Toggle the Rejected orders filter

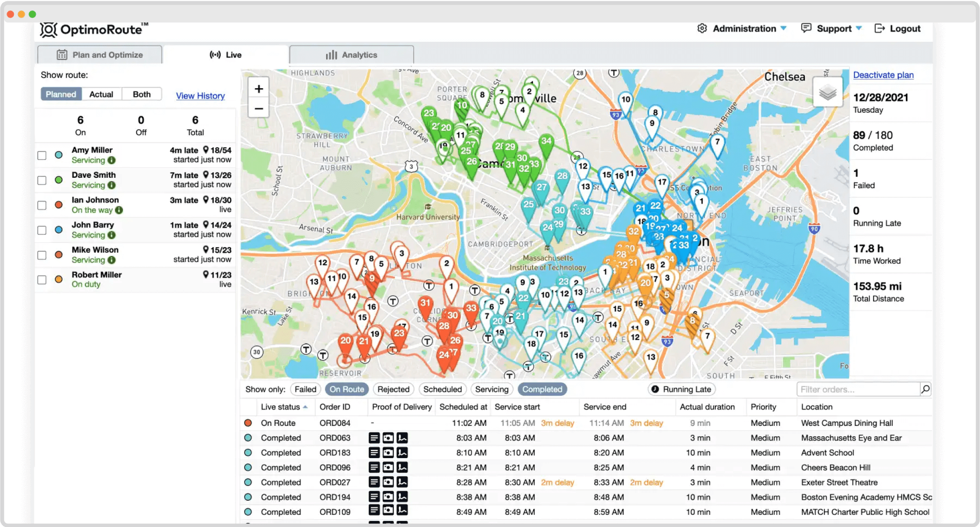pos(393,389)
